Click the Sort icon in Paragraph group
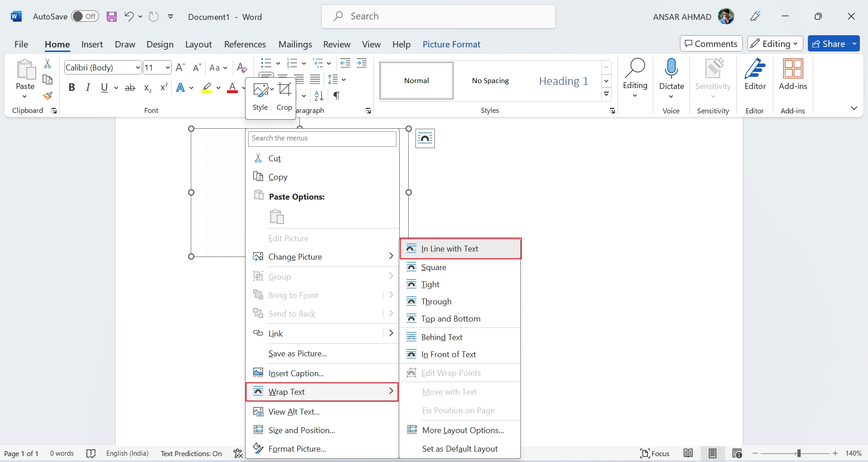 click(319, 96)
